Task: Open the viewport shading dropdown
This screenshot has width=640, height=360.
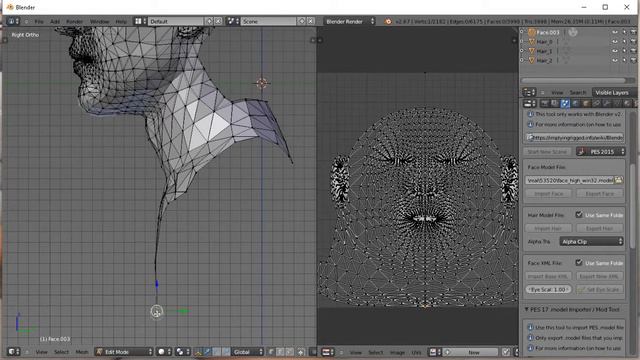Action: pos(164,352)
